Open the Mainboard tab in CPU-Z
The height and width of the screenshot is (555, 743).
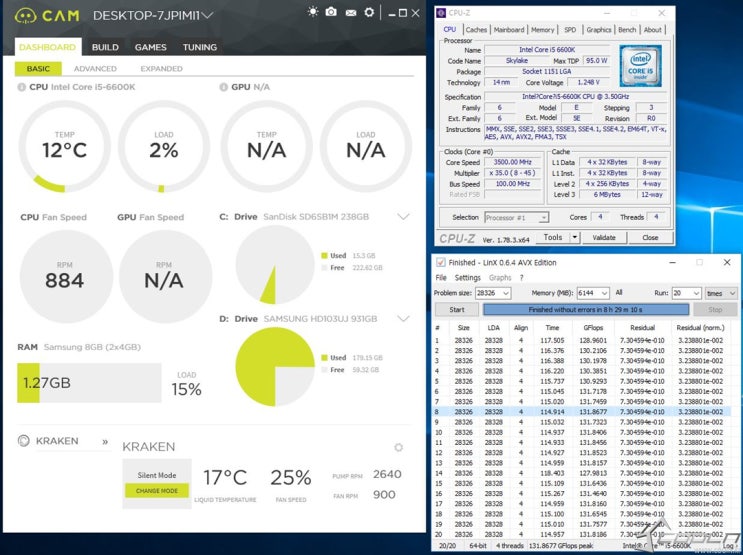coord(509,29)
